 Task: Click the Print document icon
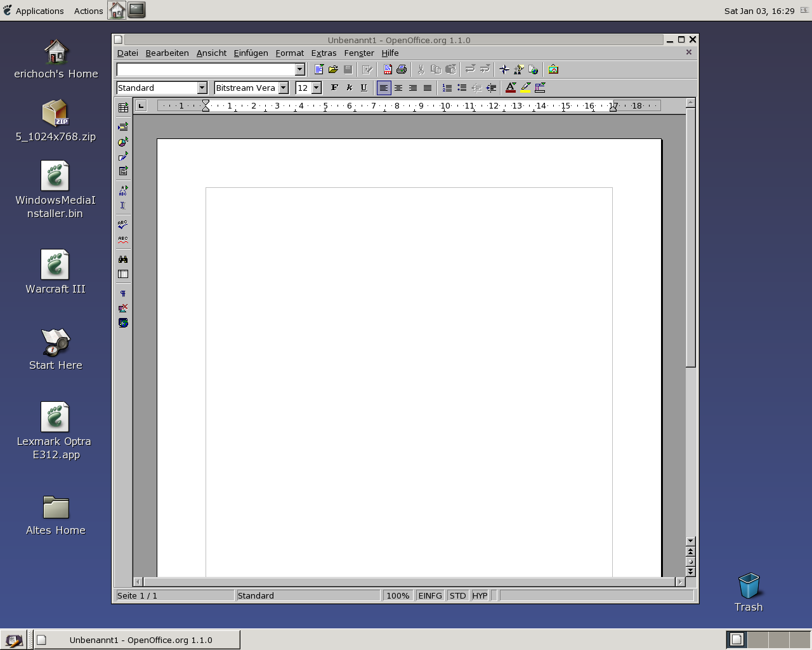402,70
